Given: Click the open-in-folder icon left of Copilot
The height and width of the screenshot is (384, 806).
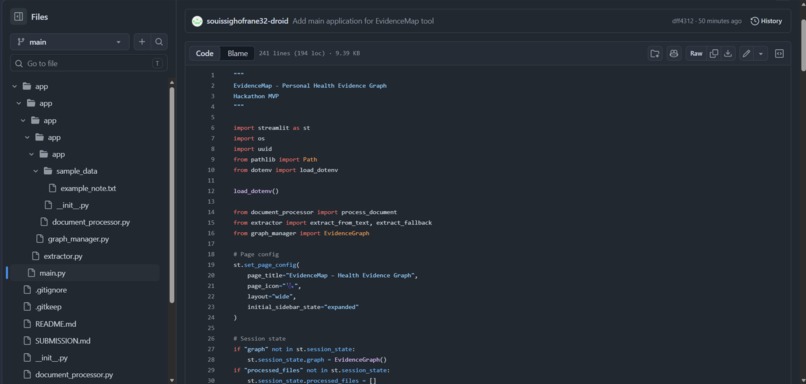Looking at the screenshot, I should (x=655, y=53).
